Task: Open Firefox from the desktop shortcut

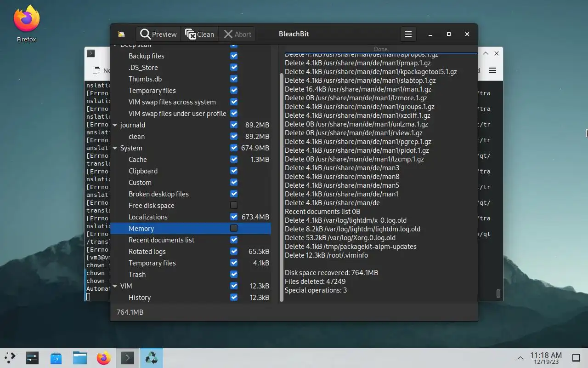Action: 27,24
